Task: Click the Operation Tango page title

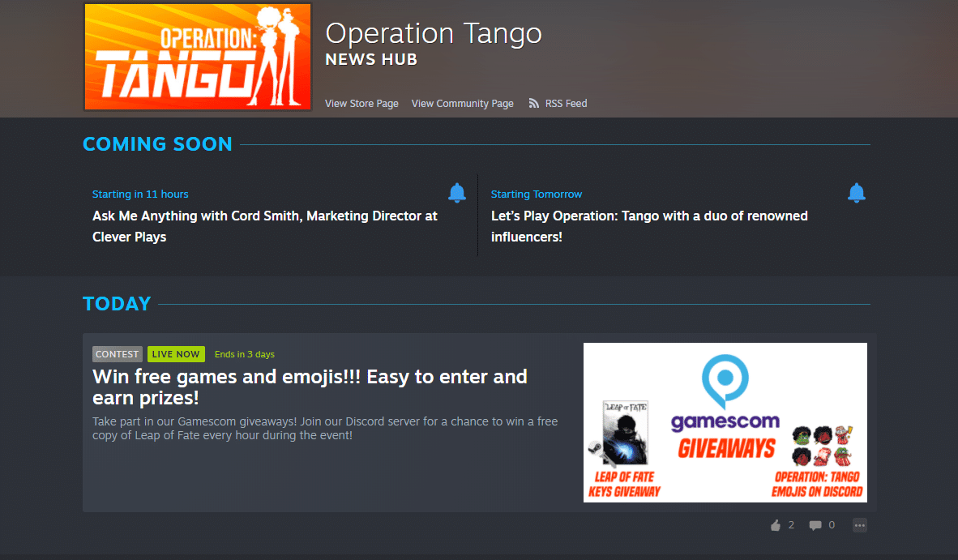Action: 434,33
